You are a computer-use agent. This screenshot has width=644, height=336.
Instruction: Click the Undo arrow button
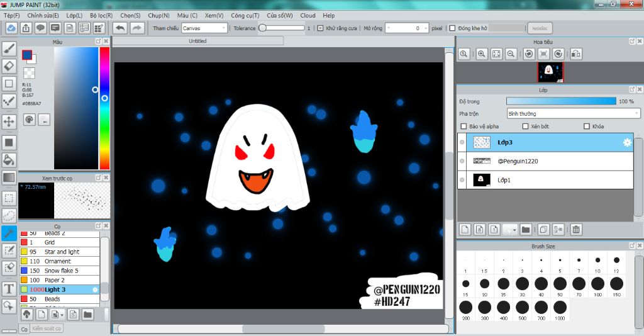click(x=120, y=28)
